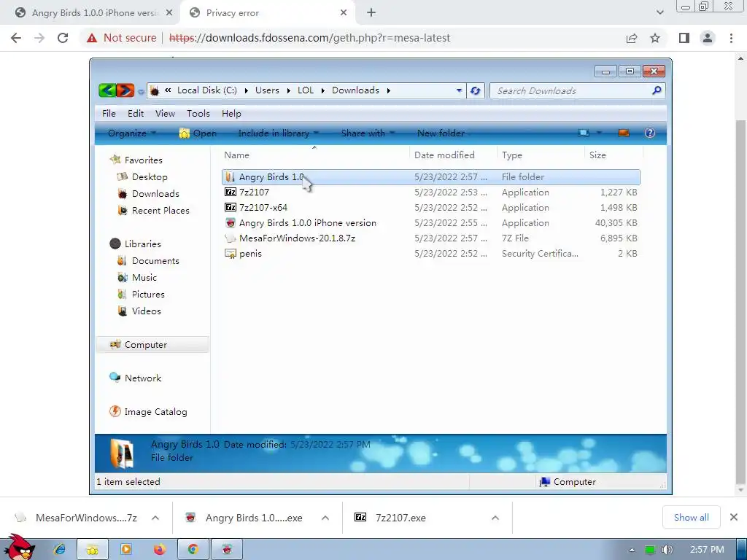
Task: Open Chrome side panel icon
Action: point(684,38)
